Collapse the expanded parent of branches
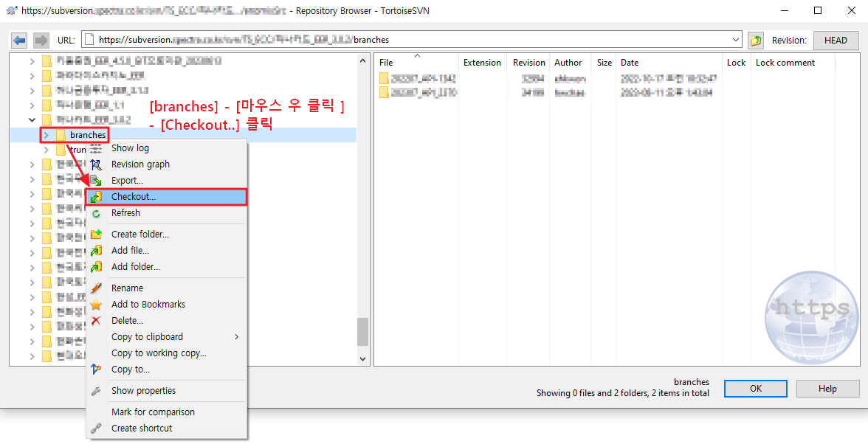This screenshot has width=868, height=444. coord(32,120)
